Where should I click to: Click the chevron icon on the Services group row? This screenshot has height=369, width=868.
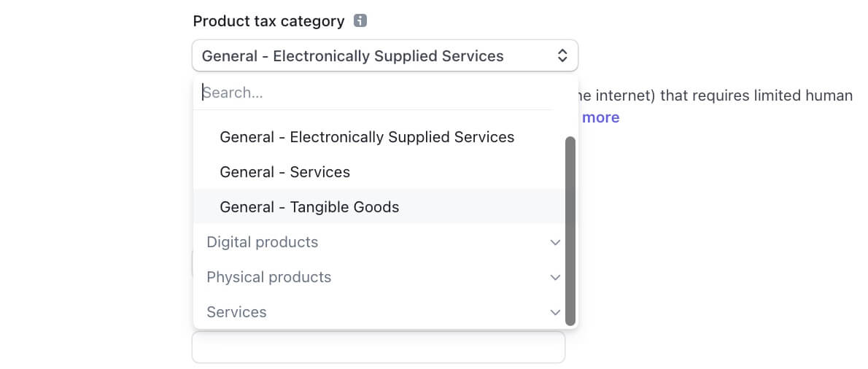(x=555, y=312)
